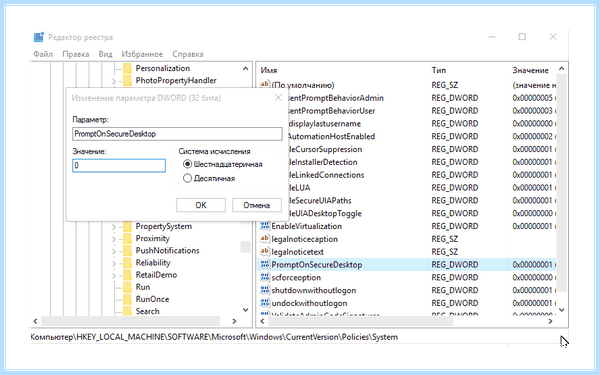
Task: Open the Файл menu
Action: (x=43, y=54)
